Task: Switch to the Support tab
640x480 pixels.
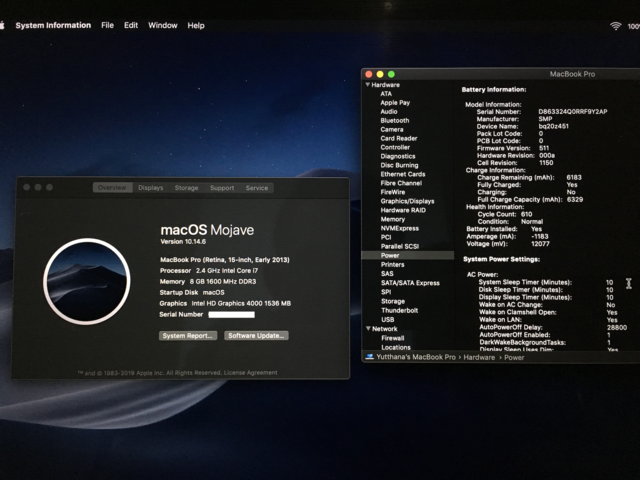Action: [x=222, y=188]
